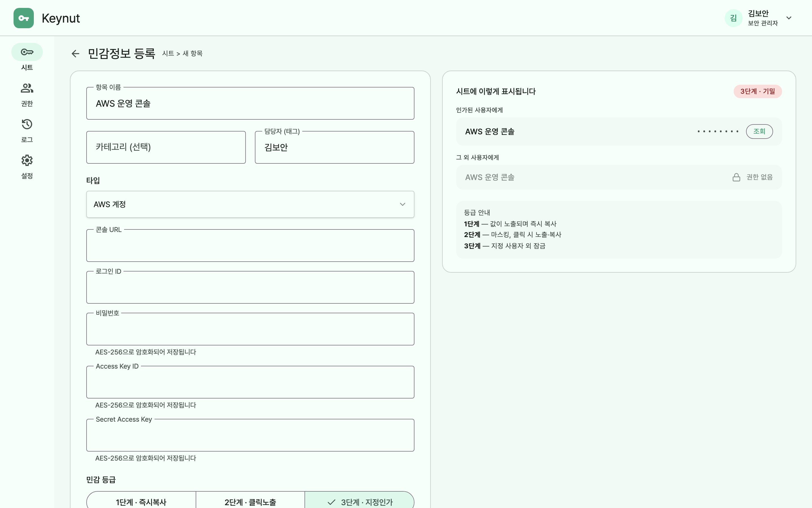Open the 설정 gear icon in sidebar
This screenshot has width=812, height=508.
click(27, 160)
